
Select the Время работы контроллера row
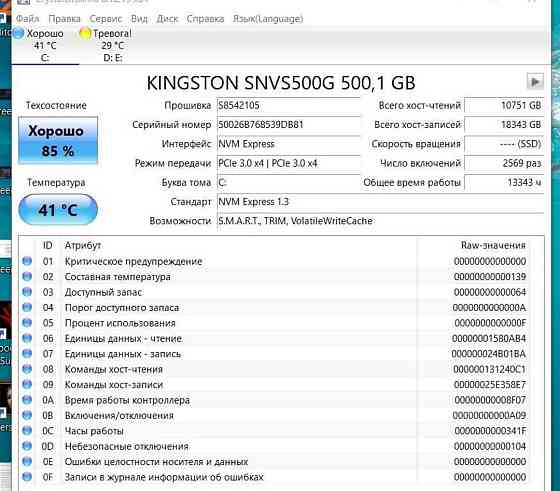coord(275,400)
